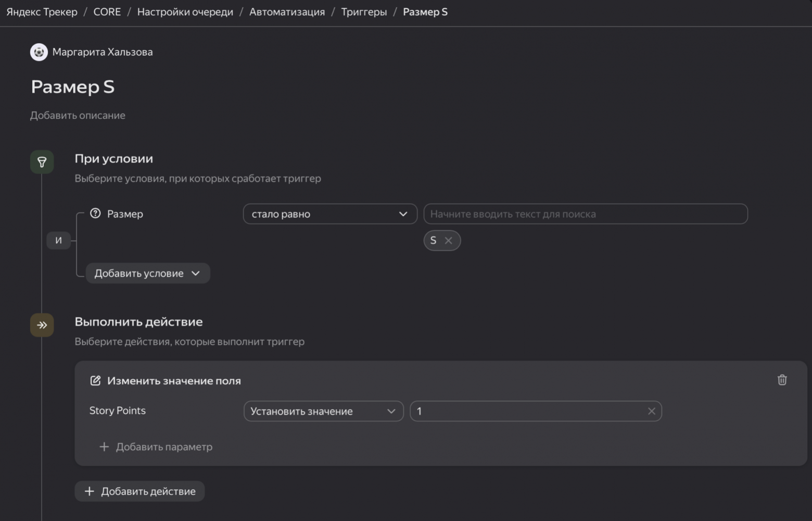The height and width of the screenshot is (521, 812).
Task: Open the стало равно condition dropdown
Action: pos(329,214)
